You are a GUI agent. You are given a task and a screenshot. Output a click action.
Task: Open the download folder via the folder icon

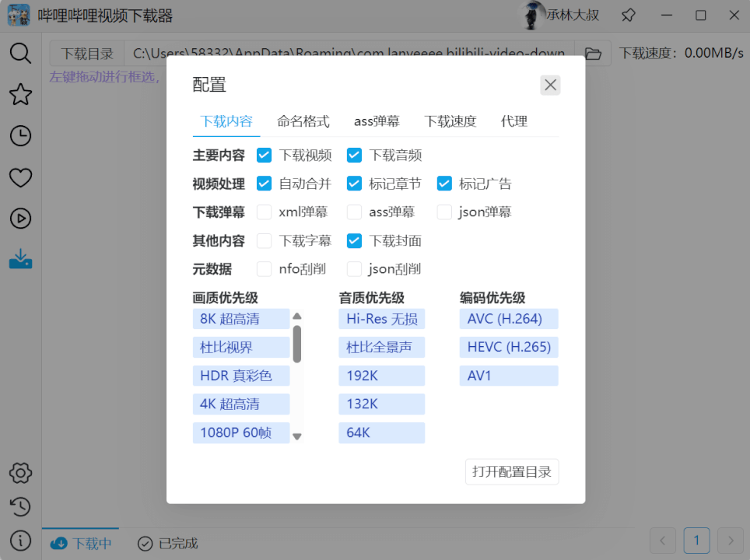click(x=593, y=54)
